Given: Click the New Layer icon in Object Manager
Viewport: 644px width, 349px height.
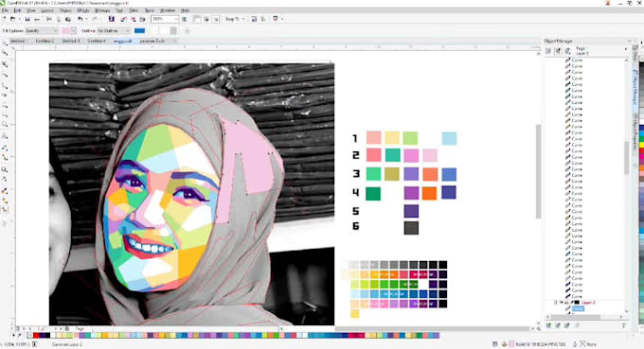Looking at the screenshot, I should pos(548,325).
